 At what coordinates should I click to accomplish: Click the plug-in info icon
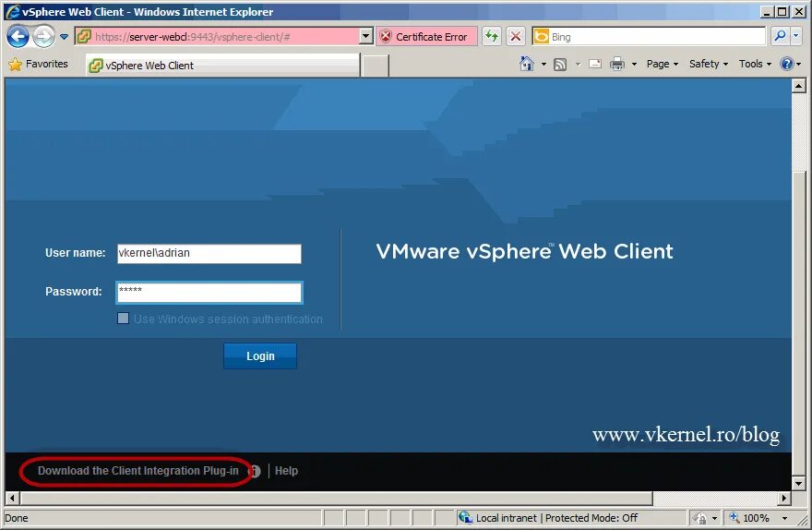tap(256, 471)
